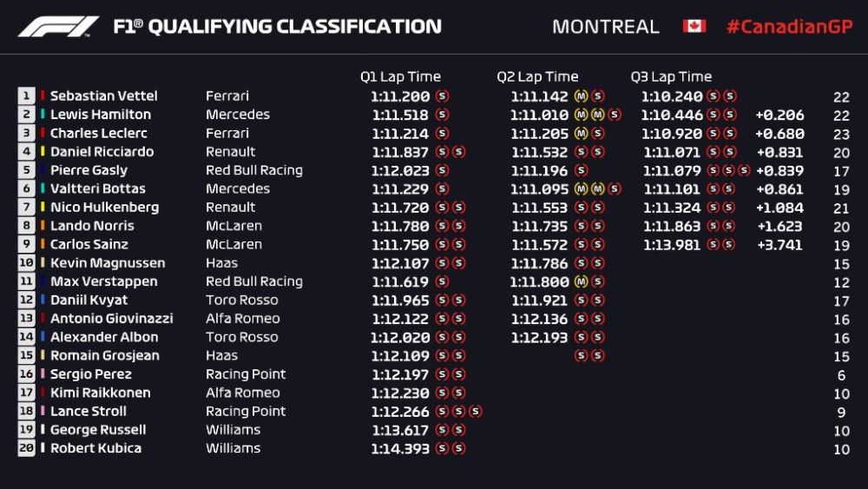
Task: Click Hamilton's Q1 soft tyre icon
Action: coord(442,115)
